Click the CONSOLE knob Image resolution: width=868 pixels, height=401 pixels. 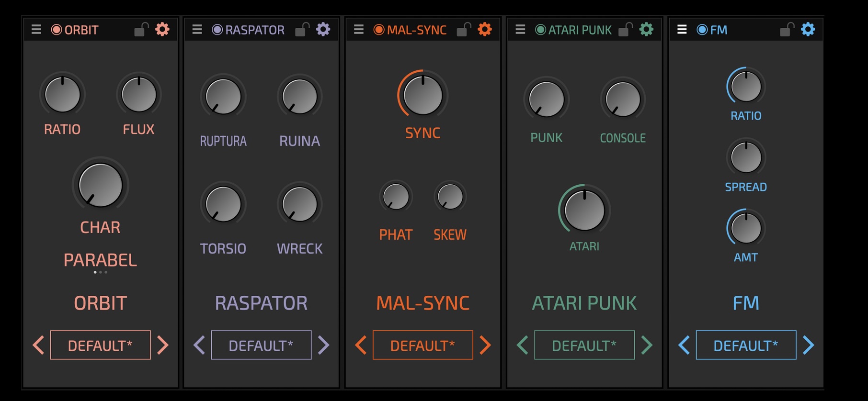pyautogui.click(x=623, y=100)
